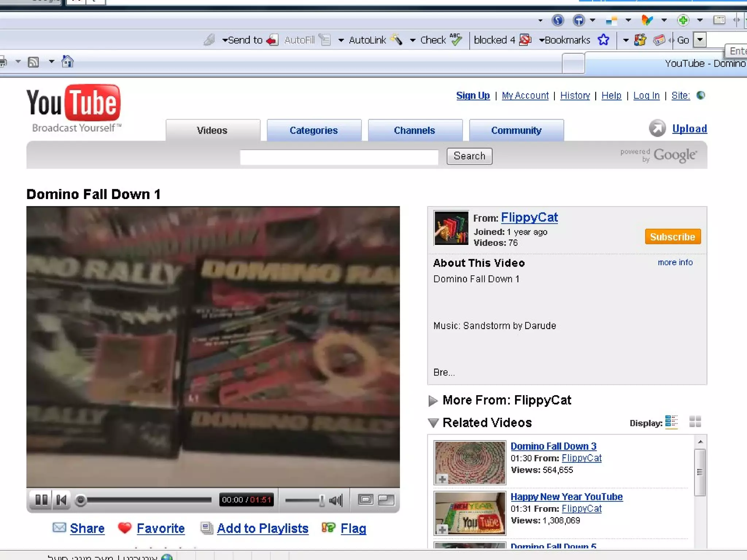Switch to the Categories tab

pyautogui.click(x=314, y=131)
